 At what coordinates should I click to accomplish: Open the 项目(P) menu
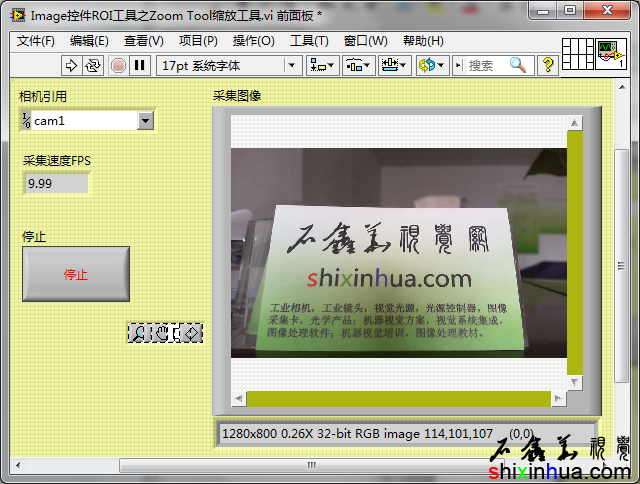tap(198, 41)
